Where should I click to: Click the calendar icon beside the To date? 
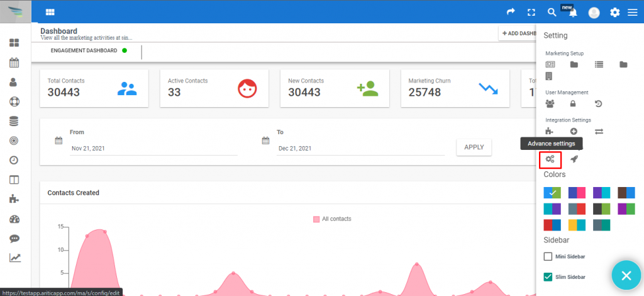pyautogui.click(x=266, y=140)
